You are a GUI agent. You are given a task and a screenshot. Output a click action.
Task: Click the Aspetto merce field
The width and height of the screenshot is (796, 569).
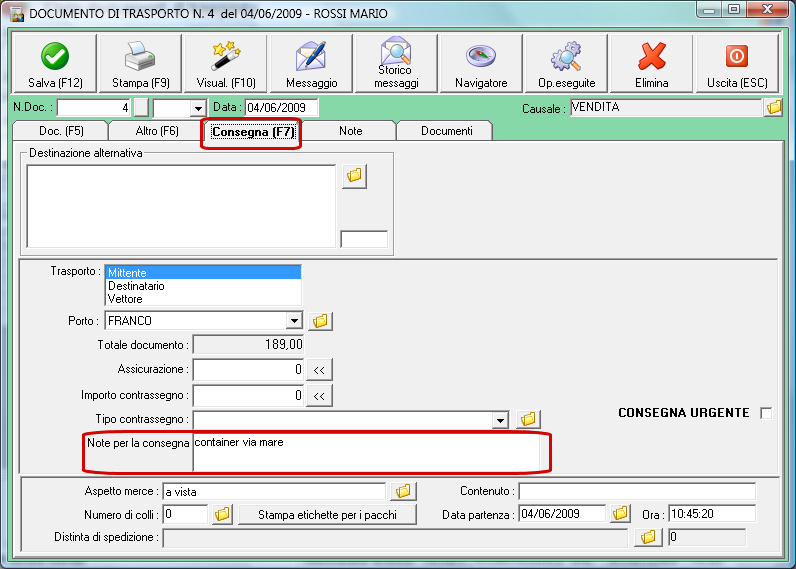tap(274, 491)
